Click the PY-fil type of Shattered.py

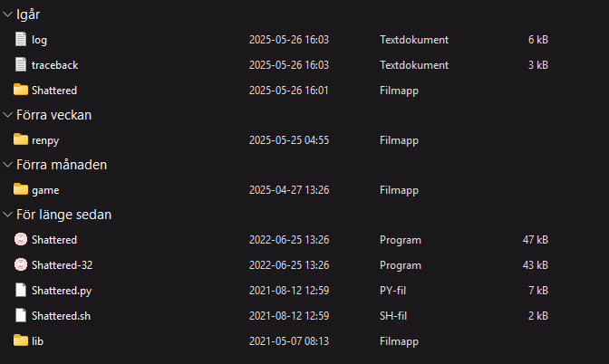pyautogui.click(x=392, y=291)
